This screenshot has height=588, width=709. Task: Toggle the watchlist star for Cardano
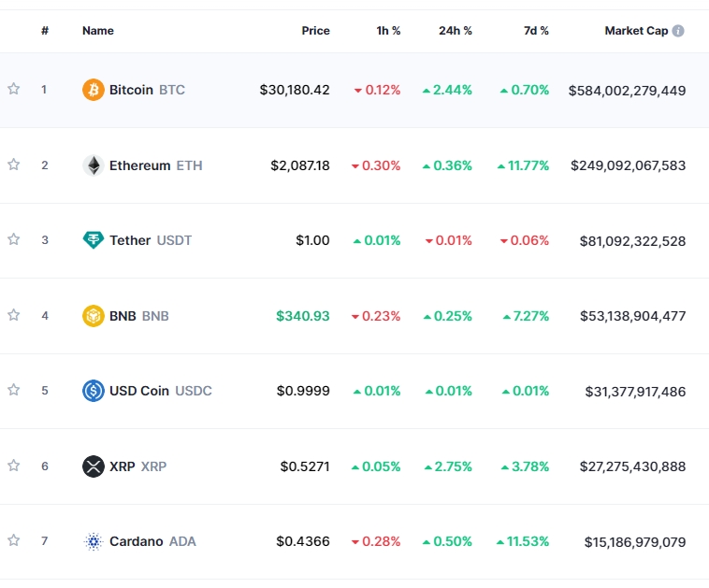14,540
